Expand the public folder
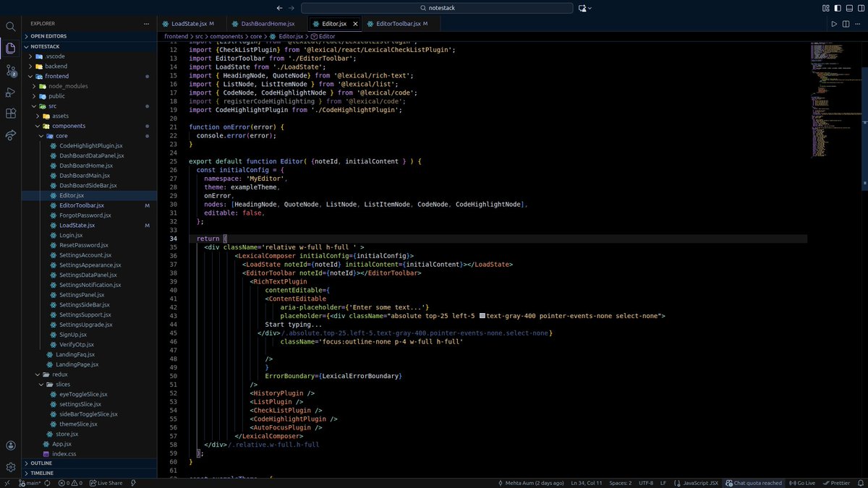 (x=90, y=95)
